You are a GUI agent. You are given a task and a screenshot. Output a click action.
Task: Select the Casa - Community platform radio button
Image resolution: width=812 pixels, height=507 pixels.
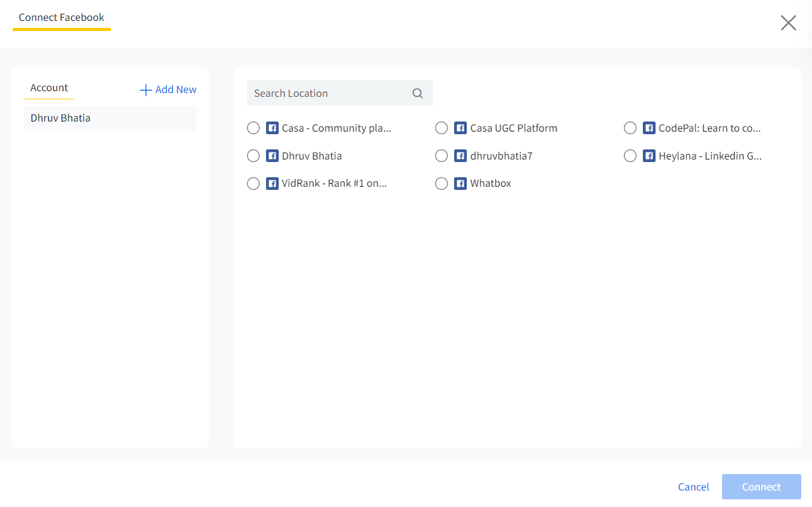253,128
